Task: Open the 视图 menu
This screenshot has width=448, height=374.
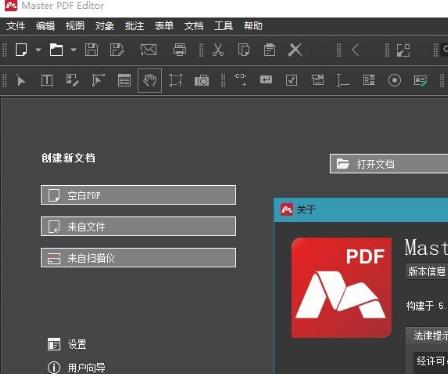Action: point(75,26)
